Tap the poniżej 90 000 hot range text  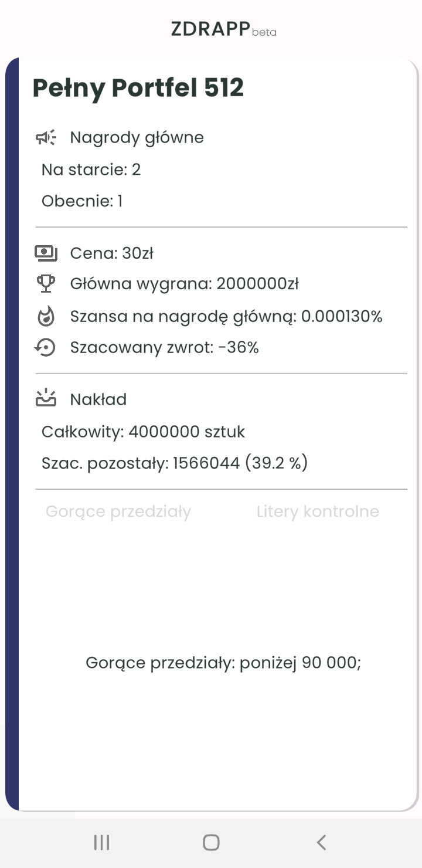tap(223, 663)
